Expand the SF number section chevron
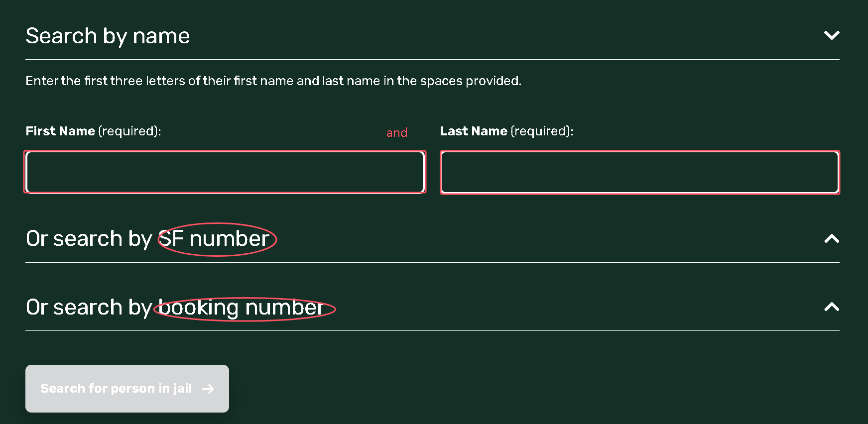Viewport: 868px width, 424px height. pyautogui.click(x=831, y=239)
